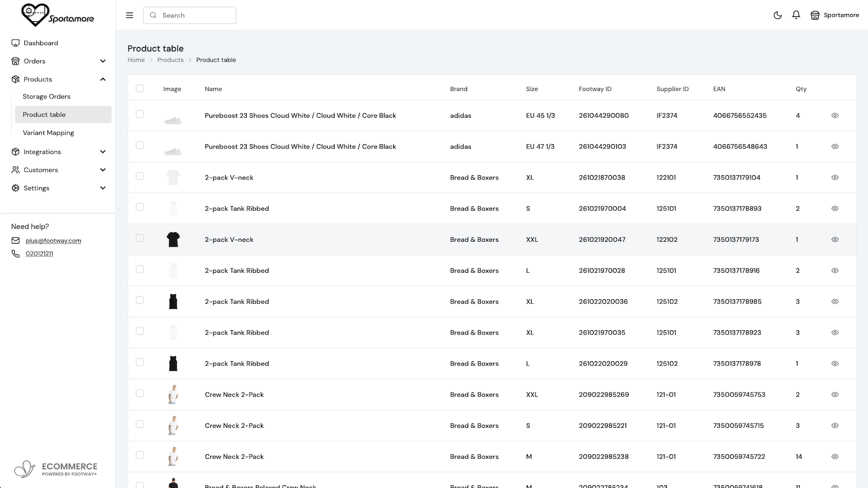868x488 pixels.
Task: Click Footway ID 209022985221
Action: click(603, 426)
